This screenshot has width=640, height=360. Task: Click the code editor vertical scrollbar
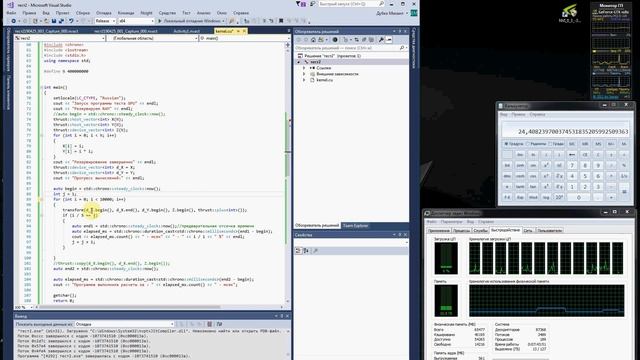point(288,173)
